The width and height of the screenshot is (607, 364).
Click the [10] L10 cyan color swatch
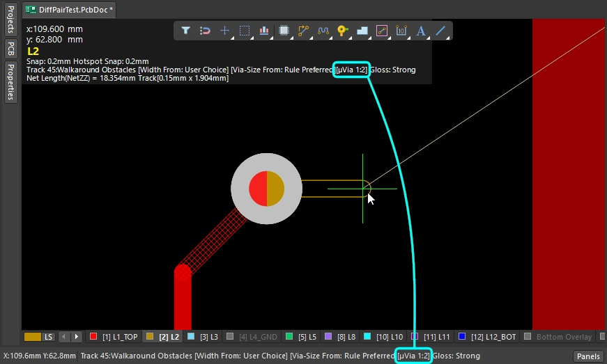[x=367, y=337]
